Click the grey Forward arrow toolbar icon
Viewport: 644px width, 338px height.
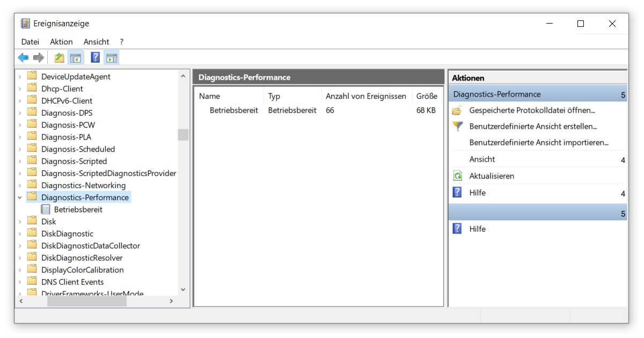[x=38, y=57]
